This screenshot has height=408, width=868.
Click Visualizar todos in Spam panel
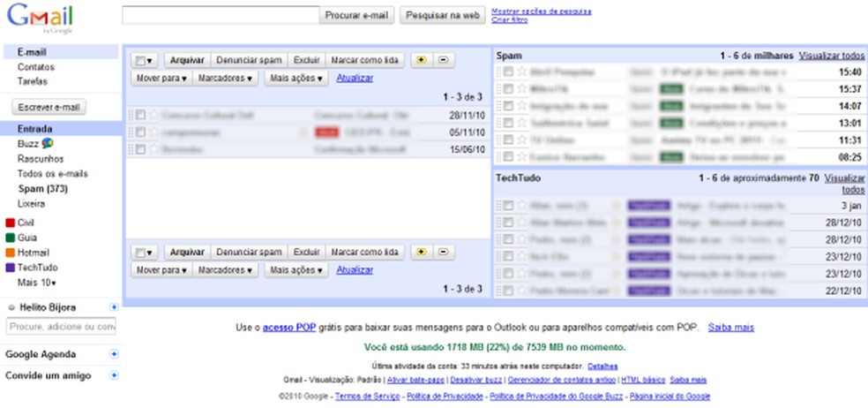coord(832,56)
